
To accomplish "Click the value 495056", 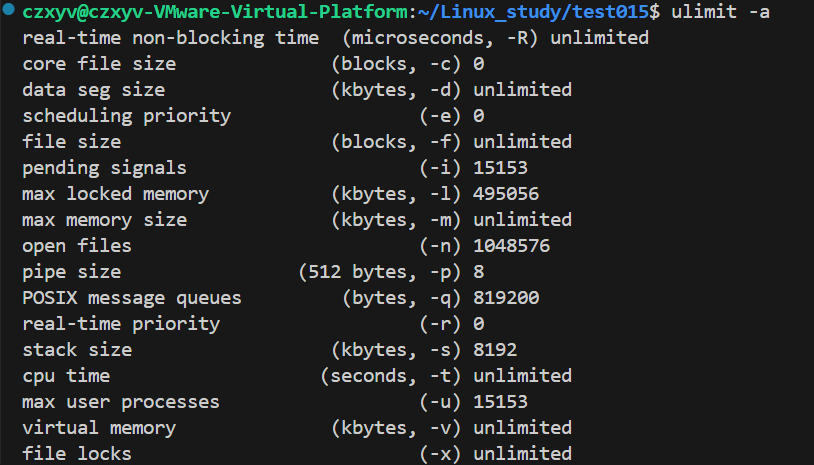I will (x=506, y=194).
